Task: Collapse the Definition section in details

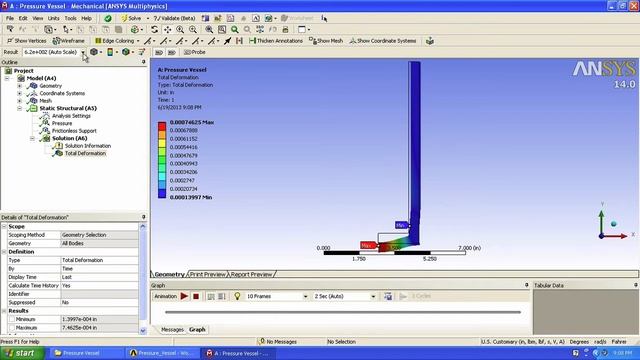Action: tap(4, 252)
